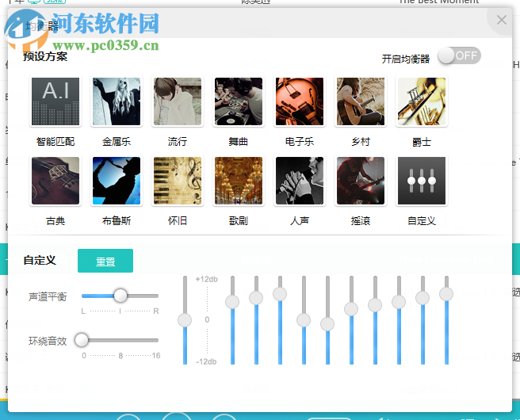Image resolution: width=520 pixels, height=420 pixels.
Task: Choose the 金属乐 preset image
Action: click(117, 101)
